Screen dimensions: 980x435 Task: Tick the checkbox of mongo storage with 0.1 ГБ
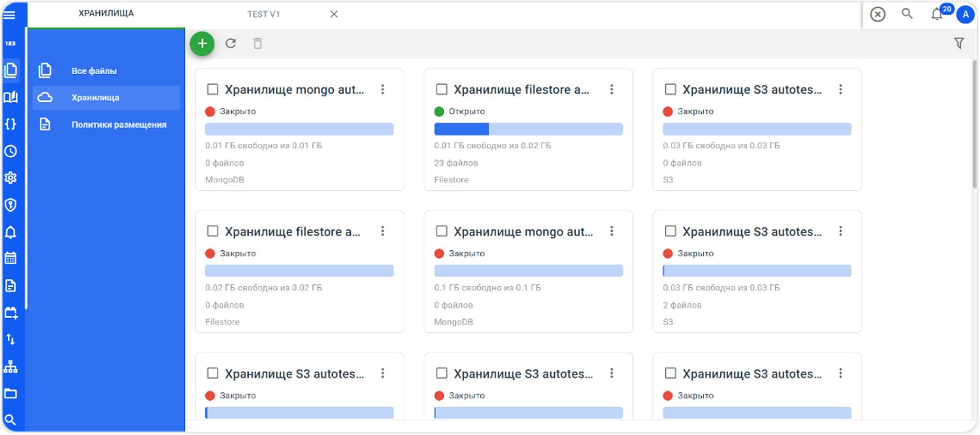click(x=442, y=231)
